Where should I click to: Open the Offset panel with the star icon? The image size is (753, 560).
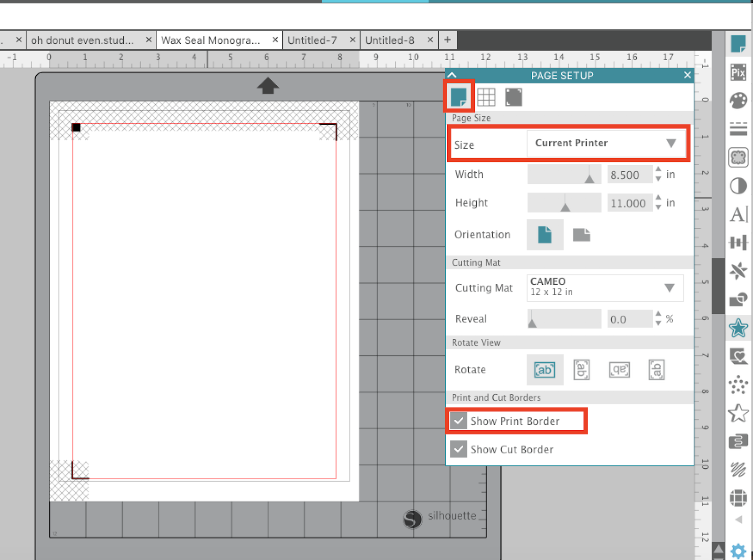click(x=738, y=329)
